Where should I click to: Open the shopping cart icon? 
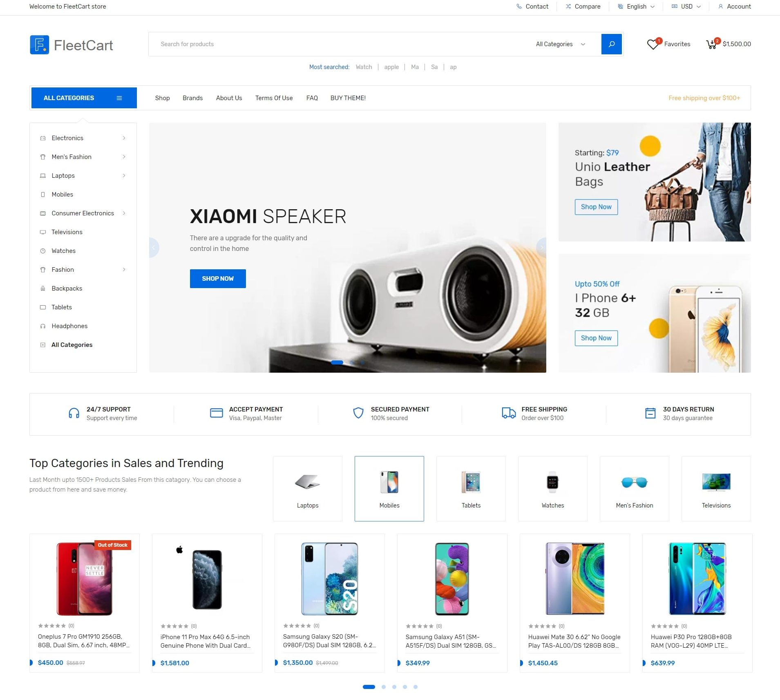(x=711, y=44)
